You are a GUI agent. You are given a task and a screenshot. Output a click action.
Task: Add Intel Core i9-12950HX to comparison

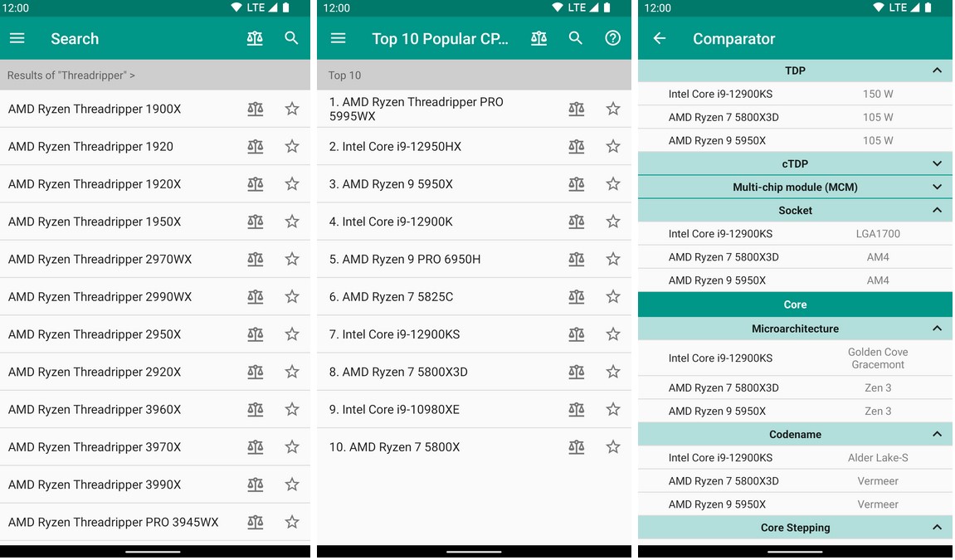[x=576, y=147]
